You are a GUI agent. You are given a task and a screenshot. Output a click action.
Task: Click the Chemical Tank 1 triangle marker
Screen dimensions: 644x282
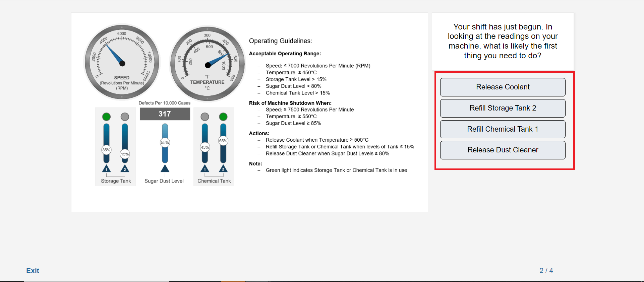point(205,168)
